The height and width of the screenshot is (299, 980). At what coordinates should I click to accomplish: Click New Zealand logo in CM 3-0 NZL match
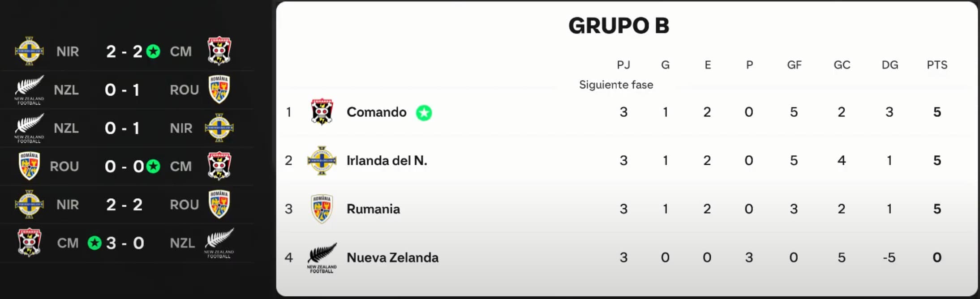click(x=219, y=243)
